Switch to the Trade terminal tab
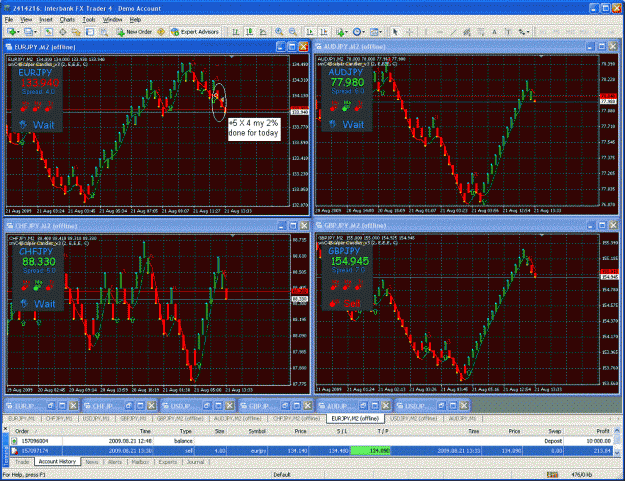Image resolution: width=625 pixels, height=481 pixels. pyautogui.click(x=22, y=462)
